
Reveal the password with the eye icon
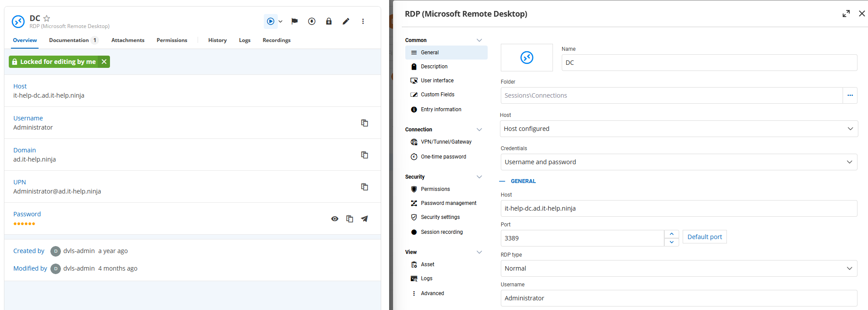pos(335,219)
